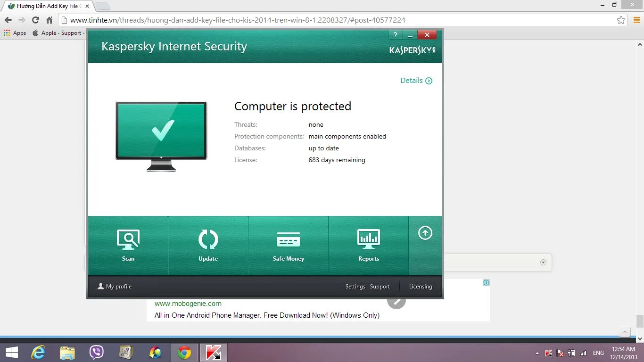The width and height of the screenshot is (644, 362).
Task: Open File Explorer from taskbar
Action: click(67, 353)
